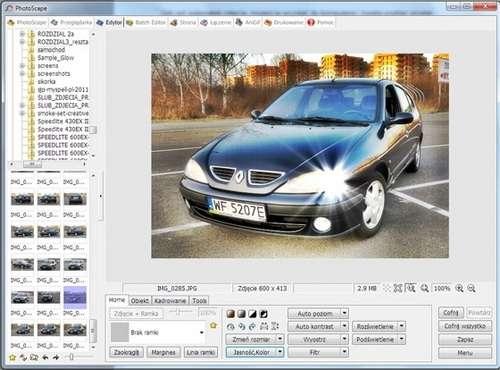Open the Zmień rozmiar dropdown arrow
The image size is (500, 370).
coord(280,339)
